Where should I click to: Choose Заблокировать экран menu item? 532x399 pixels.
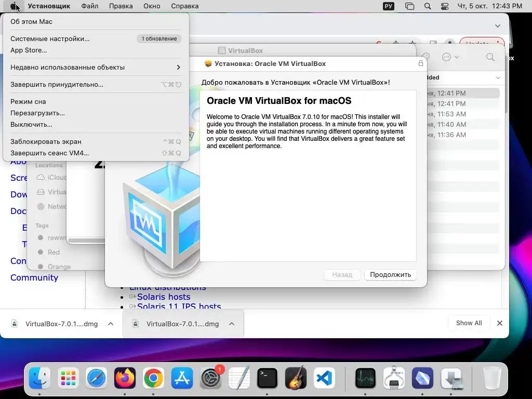tap(96, 141)
